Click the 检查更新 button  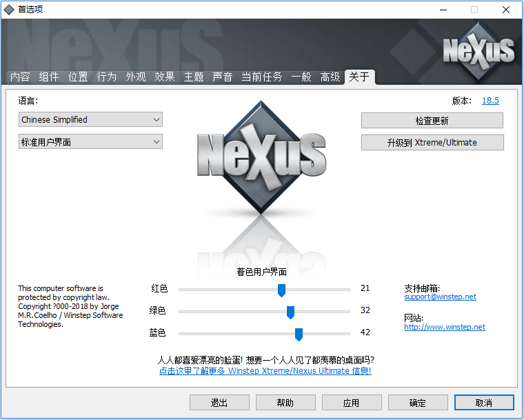(x=432, y=121)
